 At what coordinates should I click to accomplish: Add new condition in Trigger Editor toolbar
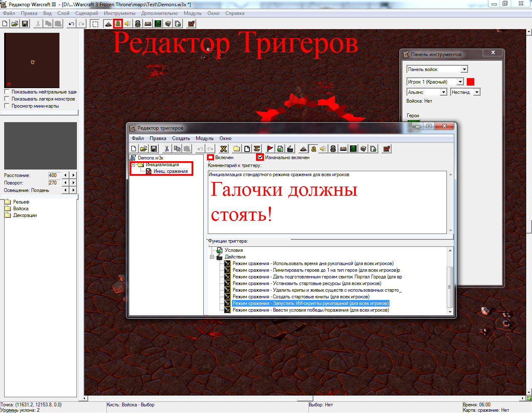(280, 149)
